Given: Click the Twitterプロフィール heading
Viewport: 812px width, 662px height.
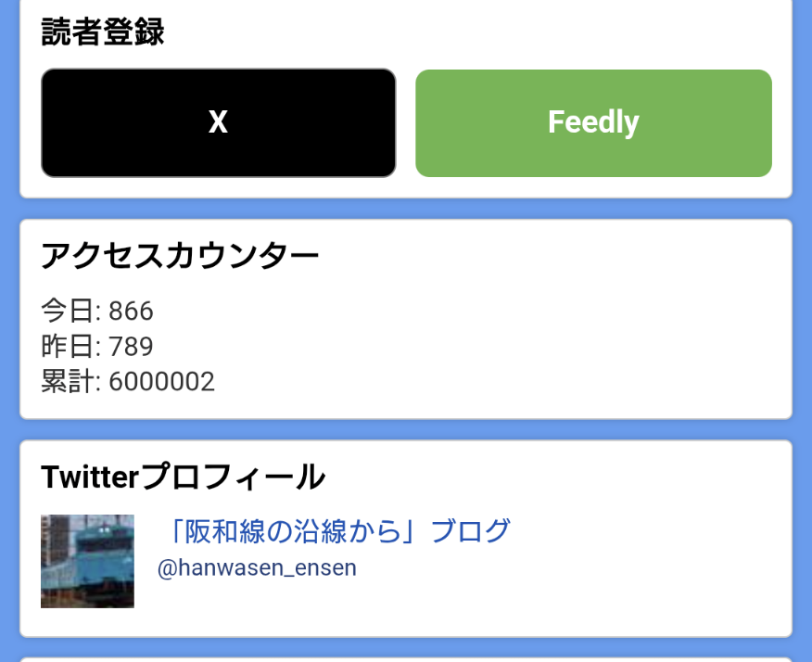Looking at the screenshot, I should tap(183, 477).
